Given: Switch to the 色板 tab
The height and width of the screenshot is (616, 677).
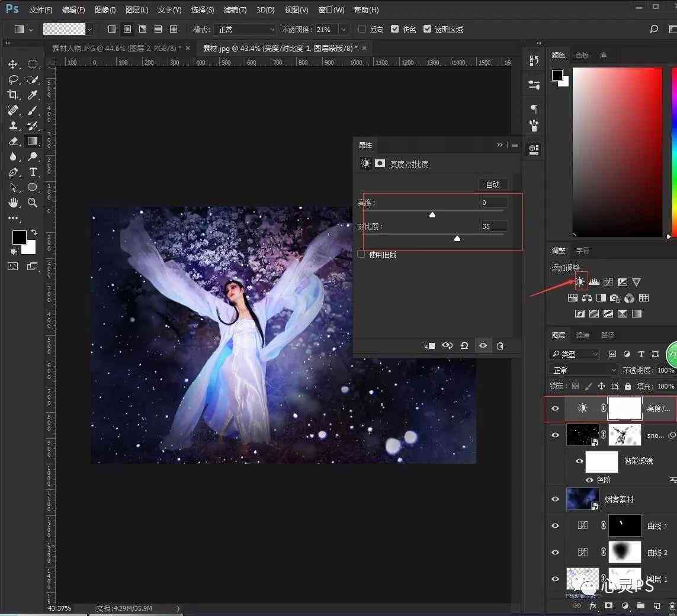Looking at the screenshot, I should click(582, 55).
